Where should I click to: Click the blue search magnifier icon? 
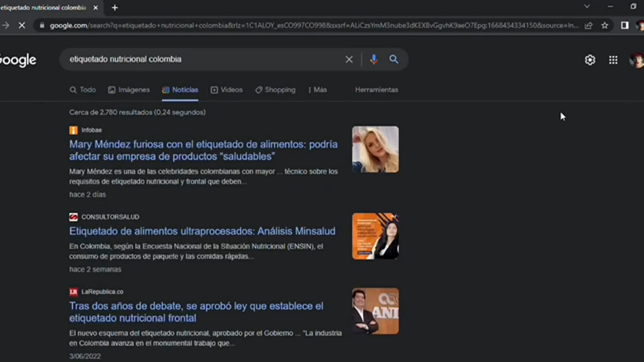[x=394, y=59]
